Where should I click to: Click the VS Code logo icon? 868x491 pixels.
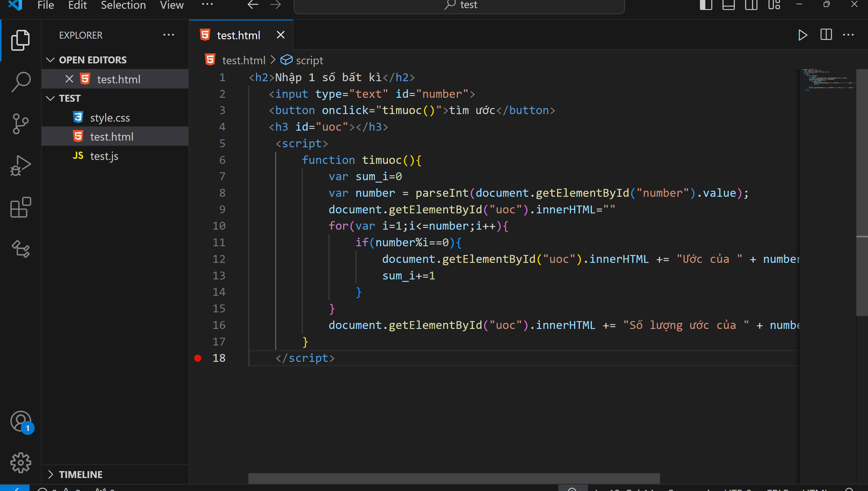pyautogui.click(x=15, y=5)
